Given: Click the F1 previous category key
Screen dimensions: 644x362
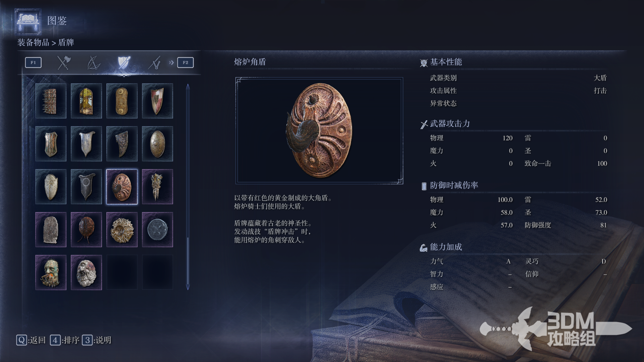Looking at the screenshot, I should coord(33,62).
